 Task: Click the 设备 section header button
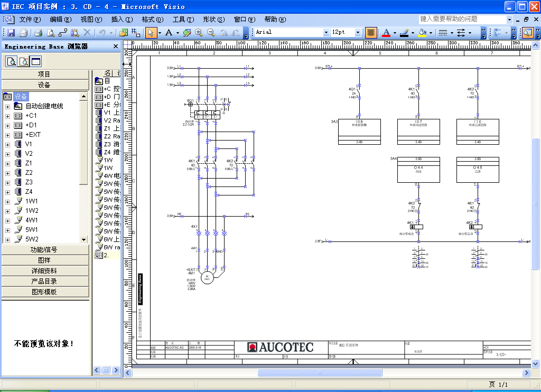tap(45, 85)
